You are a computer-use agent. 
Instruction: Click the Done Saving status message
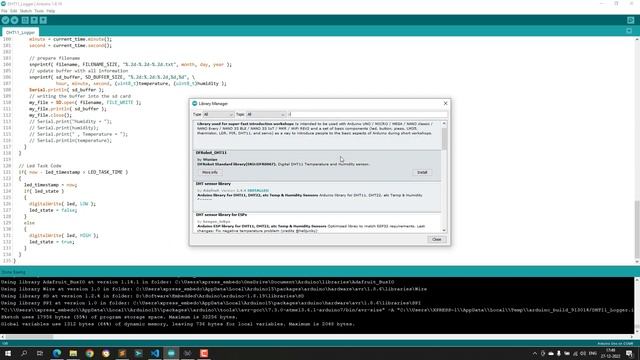click(x=13, y=272)
